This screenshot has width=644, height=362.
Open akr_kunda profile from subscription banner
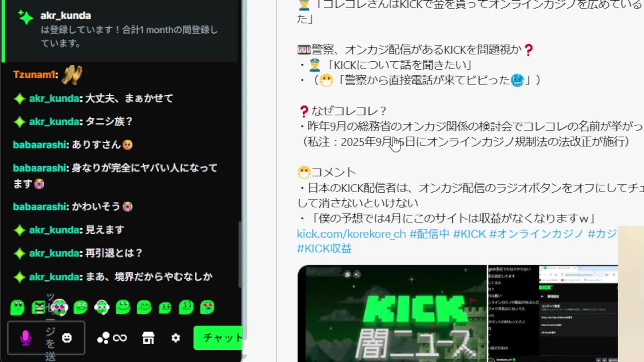point(65,16)
